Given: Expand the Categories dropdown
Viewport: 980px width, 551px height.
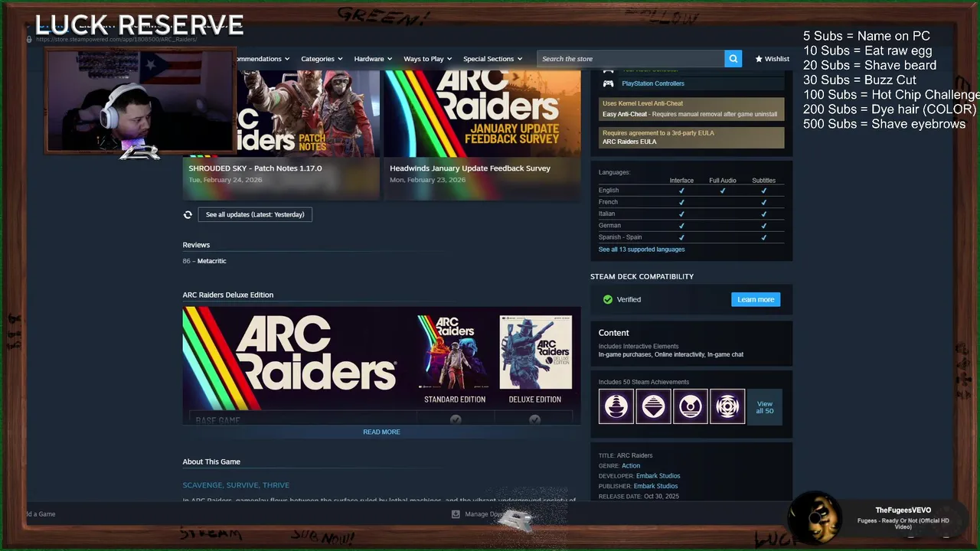Looking at the screenshot, I should pyautogui.click(x=322, y=59).
